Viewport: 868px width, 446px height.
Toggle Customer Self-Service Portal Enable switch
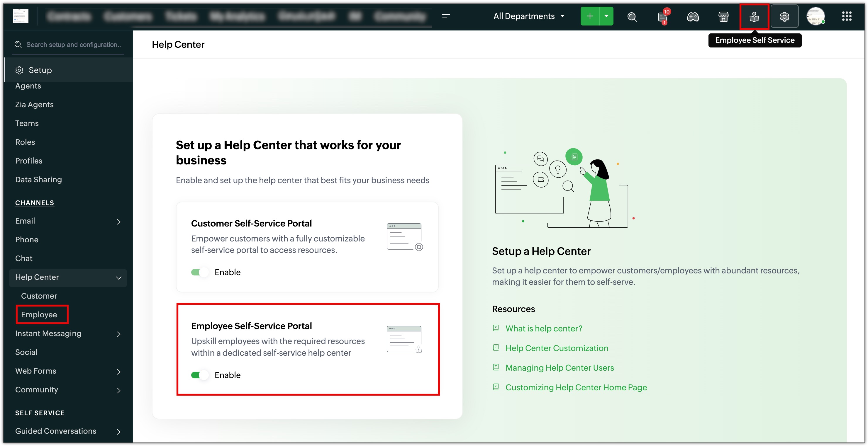(x=199, y=272)
